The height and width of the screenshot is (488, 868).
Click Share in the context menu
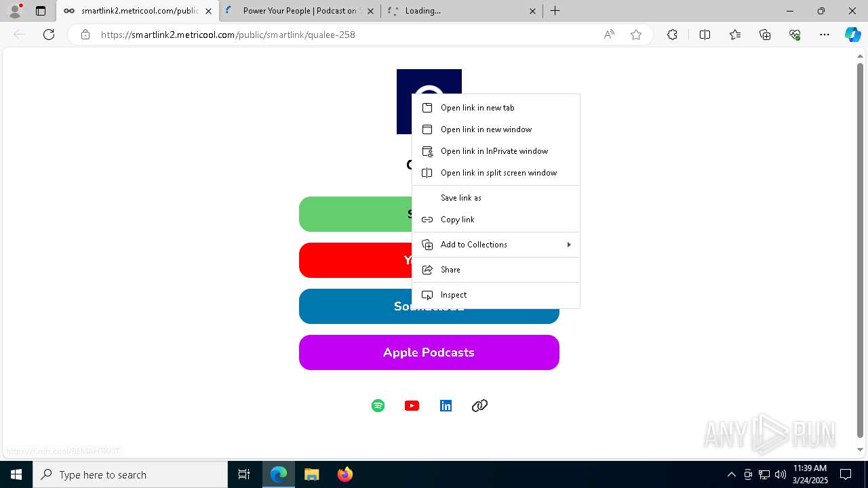click(x=496, y=270)
